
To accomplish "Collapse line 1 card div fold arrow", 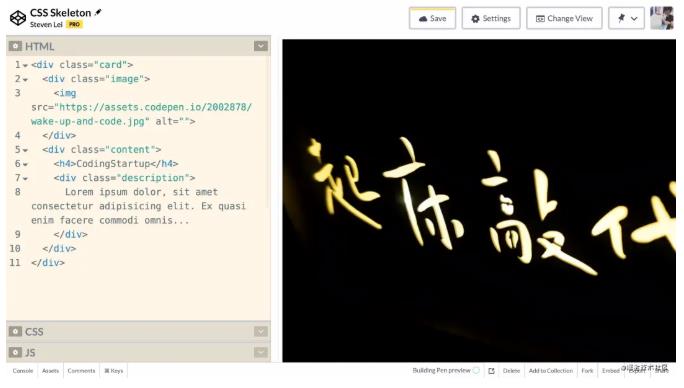I will point(25,65).
